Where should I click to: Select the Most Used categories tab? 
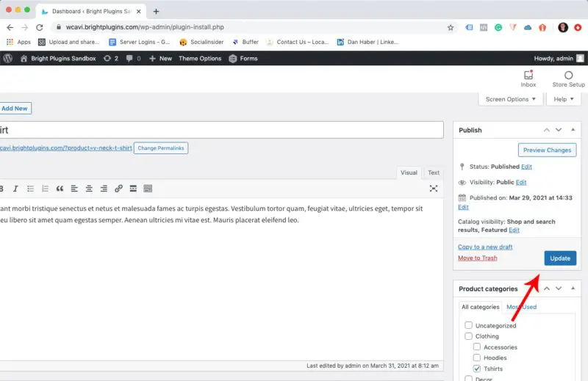pyautogui.click(x=521, y=307)
